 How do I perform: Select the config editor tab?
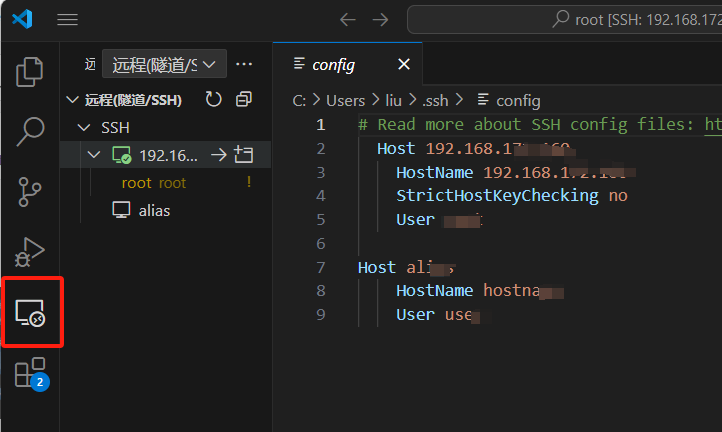pos(348,64)
